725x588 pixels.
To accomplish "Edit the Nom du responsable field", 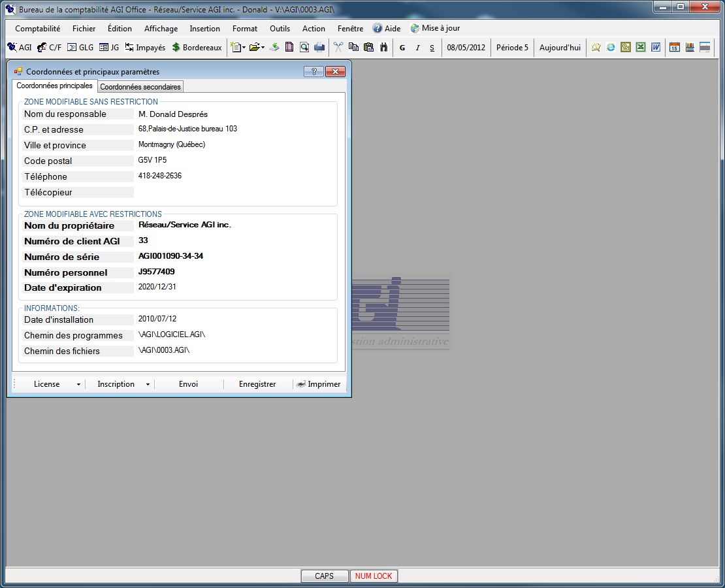I will click(x=234, y=114).
